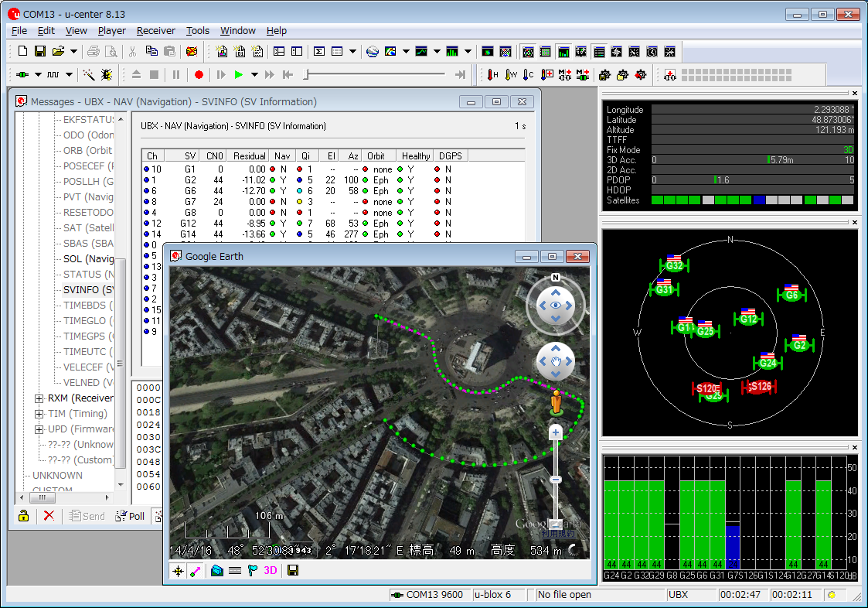
Task: Toggle 3D mode in Google Earth toolbar
Action: click(271, 571)
